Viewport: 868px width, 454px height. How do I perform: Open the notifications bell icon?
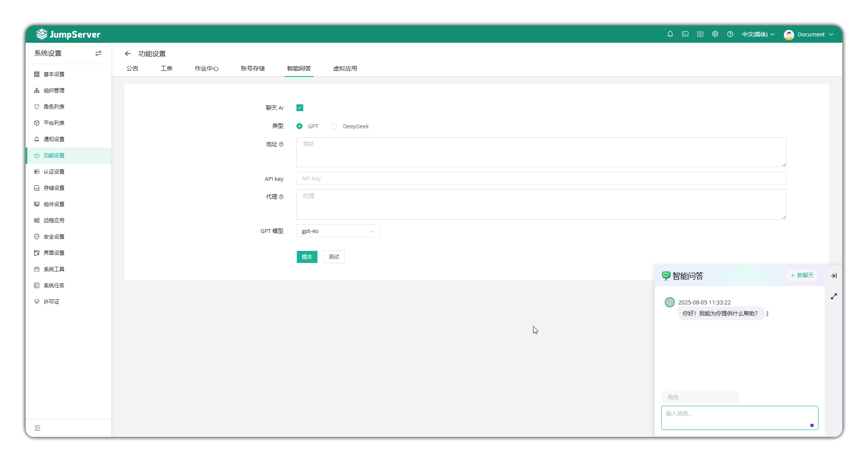click(x=670, y=34)
